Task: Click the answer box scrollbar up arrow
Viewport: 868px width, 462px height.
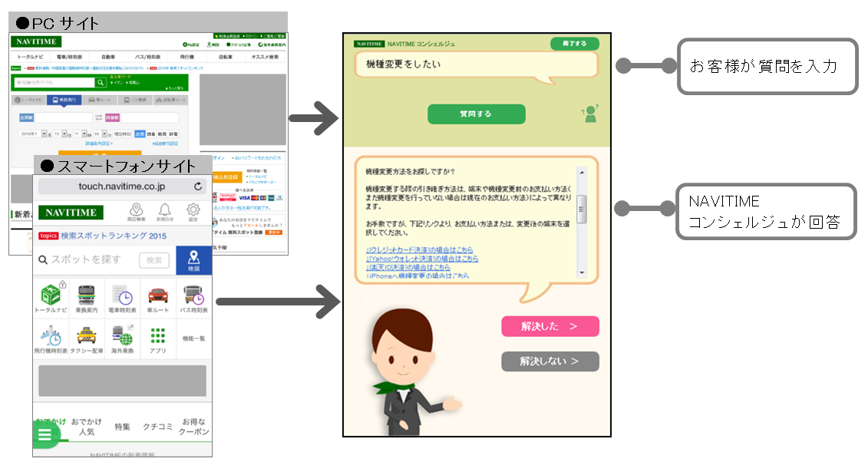Action: 582,173
